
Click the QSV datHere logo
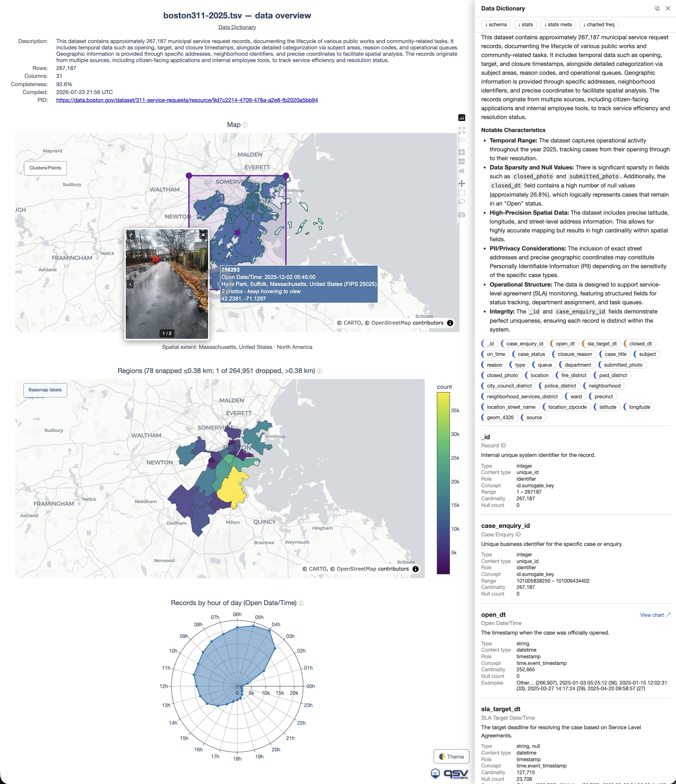450,774
